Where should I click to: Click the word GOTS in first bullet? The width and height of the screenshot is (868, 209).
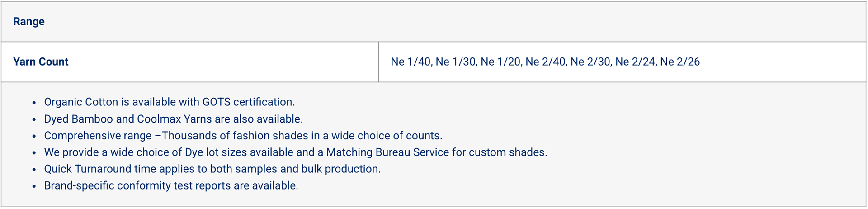(x=216, y=102)
